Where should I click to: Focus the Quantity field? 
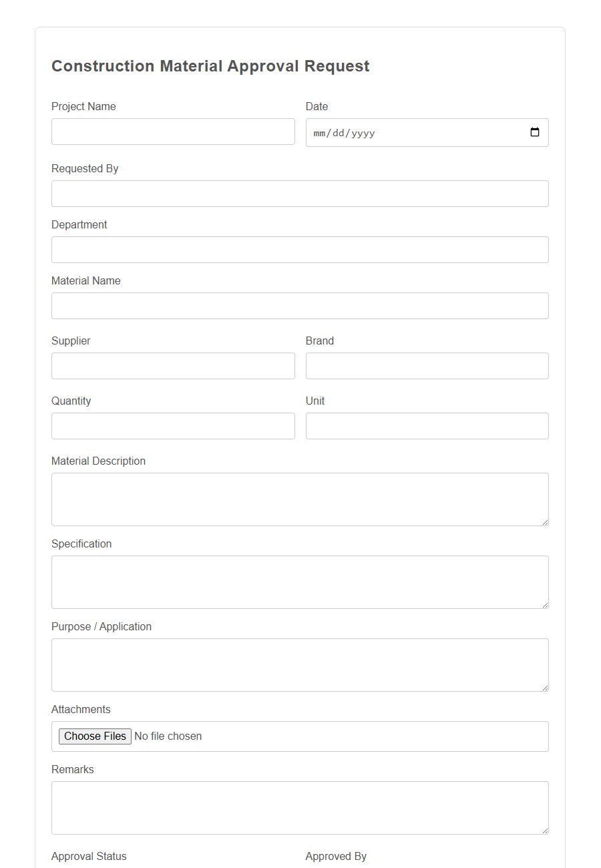tap(173, 425)
